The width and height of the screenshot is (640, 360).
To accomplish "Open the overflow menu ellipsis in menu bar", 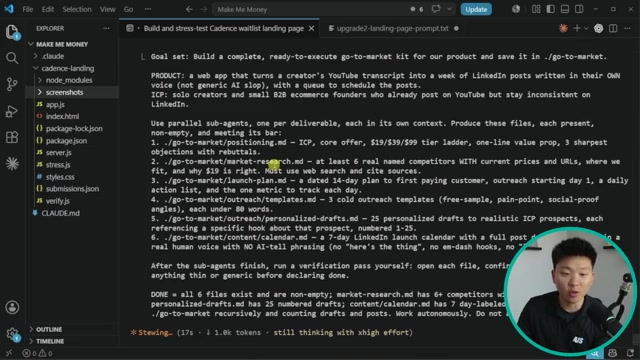I will 148,9.
